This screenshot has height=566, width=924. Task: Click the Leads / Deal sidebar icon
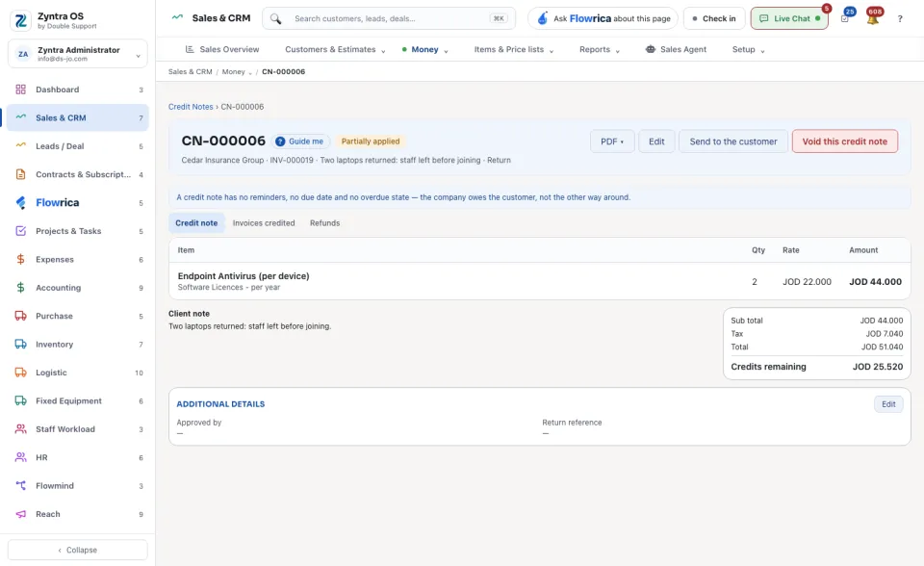(20, 145)
